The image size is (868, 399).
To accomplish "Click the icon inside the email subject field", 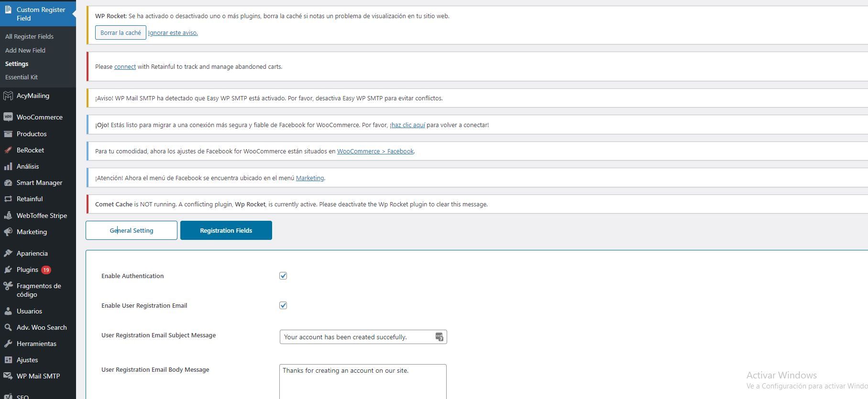I will [x=439, y=337].
